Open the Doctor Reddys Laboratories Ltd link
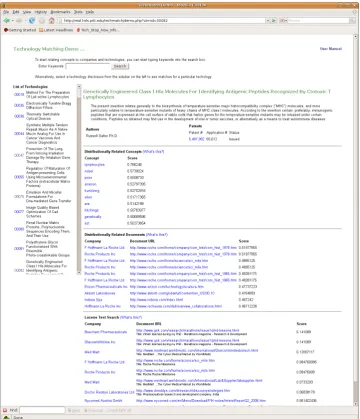 tap(109, 392)
